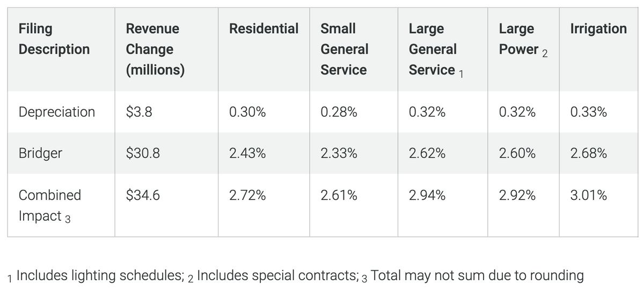Viewport: 644px width, 292px height.
Task: Select the 3.01% Irrigation combined cell
Action: click(x=589, y=196)
